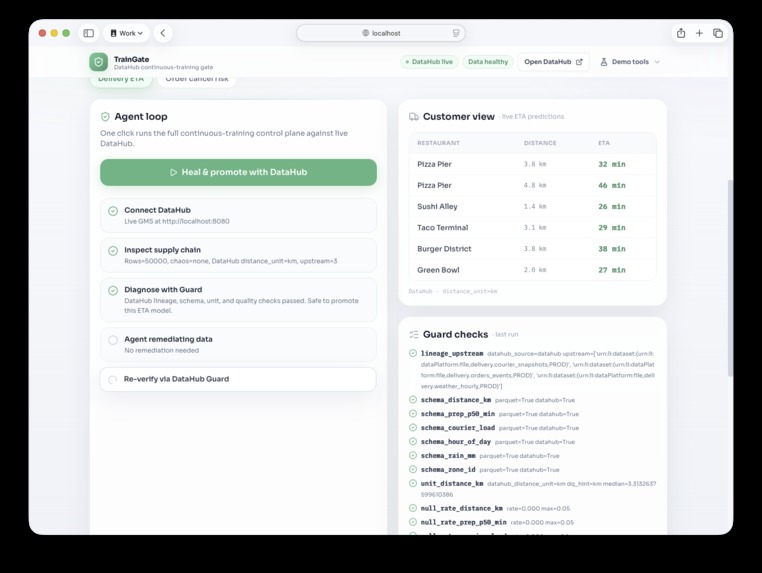This screenshot has height=573, width=762.
Task: Click the schema_hour_of_day check icon
Action: coord(413,441)
